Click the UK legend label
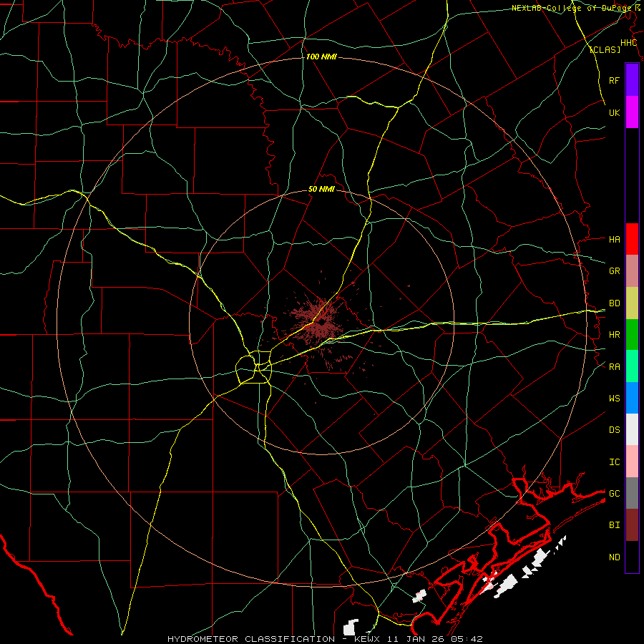644x644 pixels. click(x=614, y=112)
